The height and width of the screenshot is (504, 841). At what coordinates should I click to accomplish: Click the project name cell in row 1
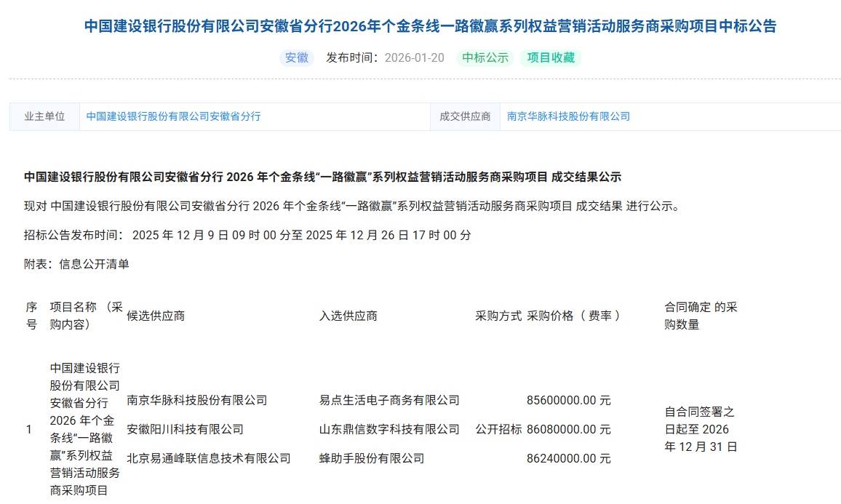click(x=84, y=429)
